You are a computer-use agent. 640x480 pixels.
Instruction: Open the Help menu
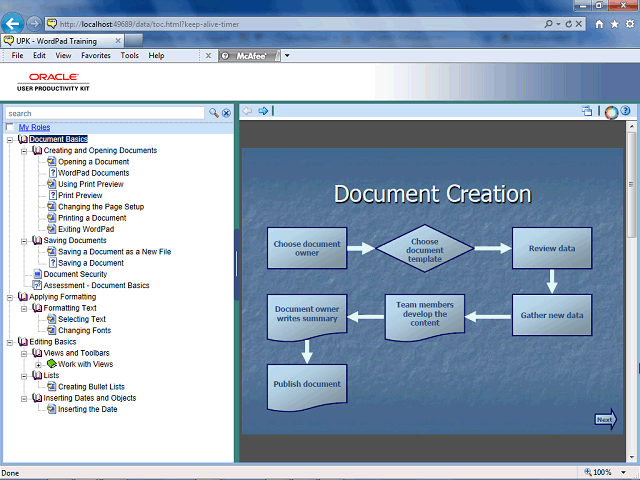[156, 56]
